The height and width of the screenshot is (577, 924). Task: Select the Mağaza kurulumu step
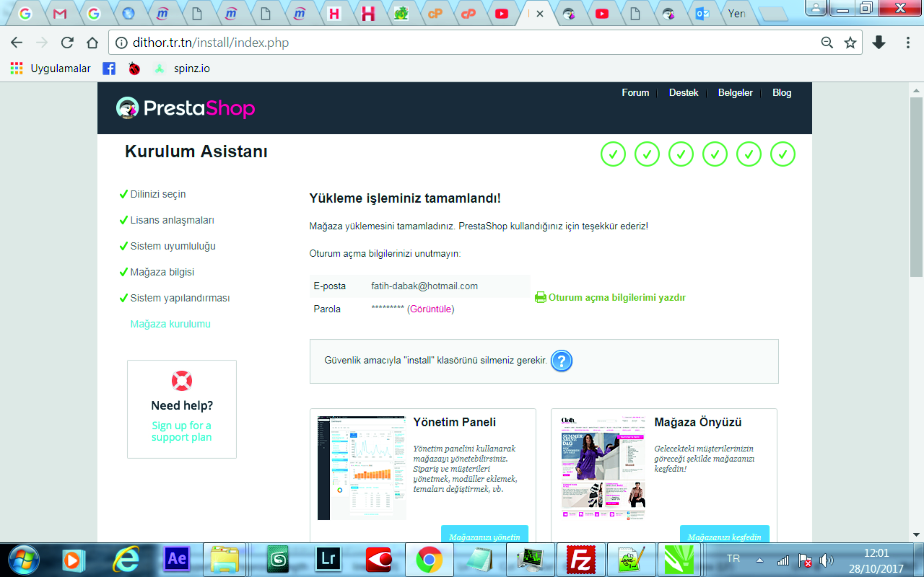pos(170,324)
